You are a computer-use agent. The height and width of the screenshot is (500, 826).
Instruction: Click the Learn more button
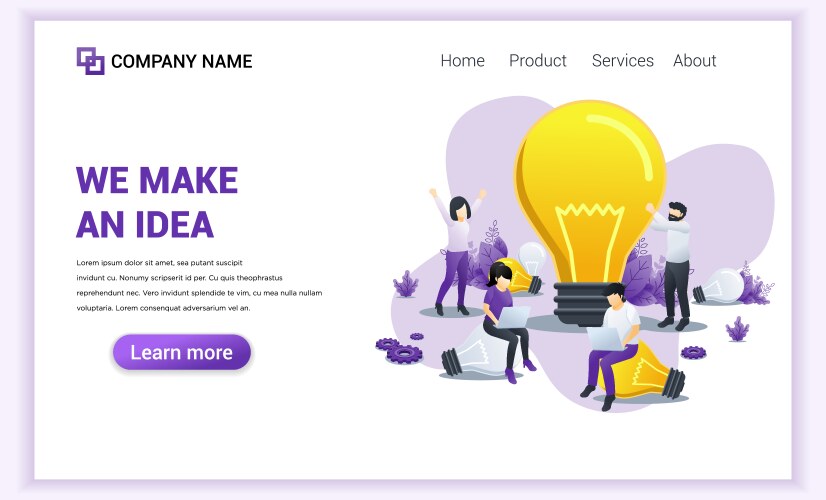182,352
